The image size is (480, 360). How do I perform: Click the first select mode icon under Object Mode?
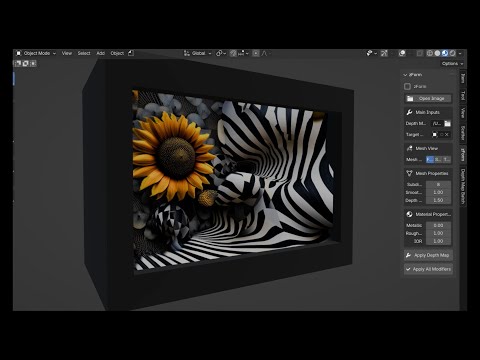18,63
